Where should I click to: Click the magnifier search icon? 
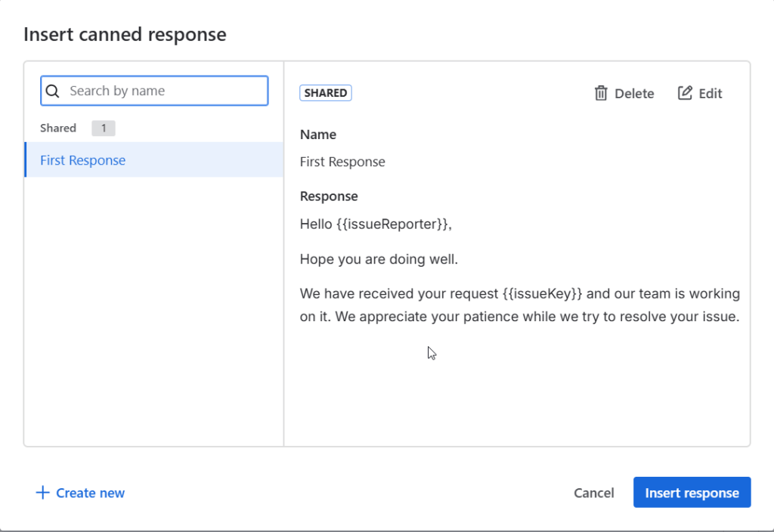coord(53,91)
